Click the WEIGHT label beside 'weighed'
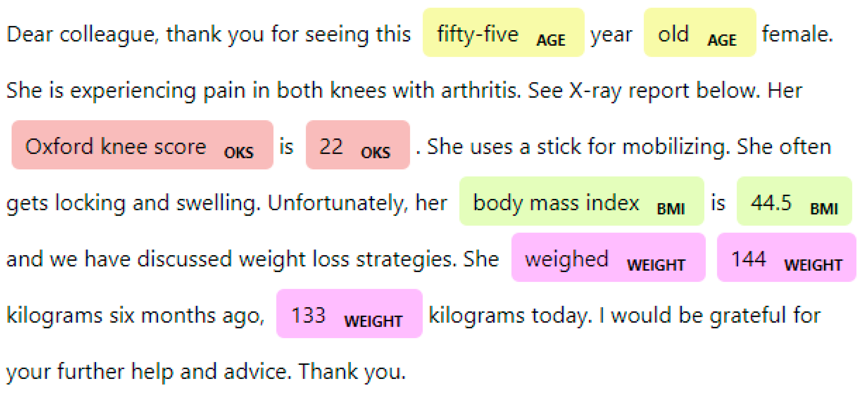This screenshot has height=394, width=868. [656, 265]
